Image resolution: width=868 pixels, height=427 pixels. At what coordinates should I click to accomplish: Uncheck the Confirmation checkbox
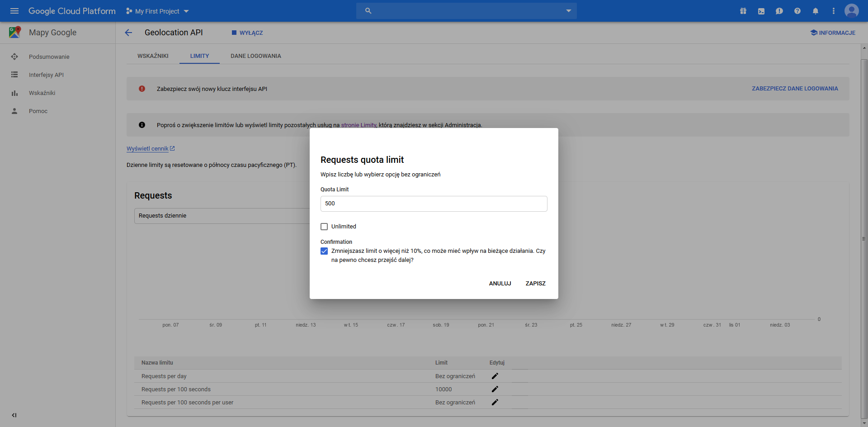324,251
